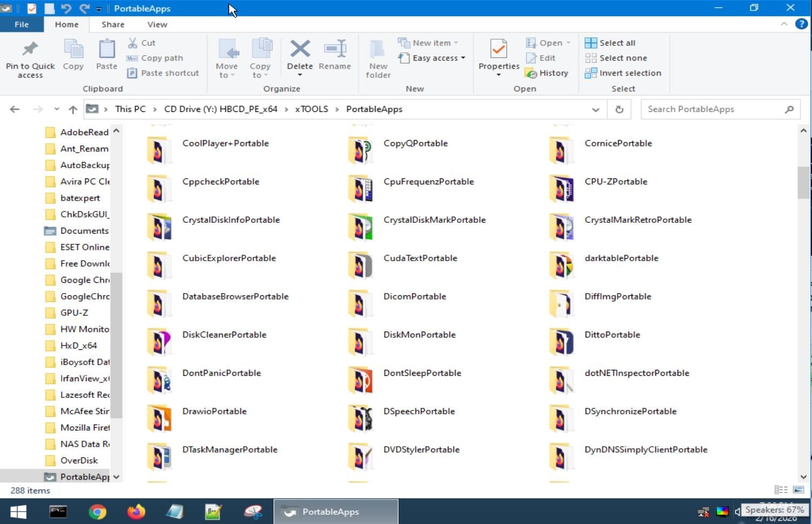Select the CPU-ZPortable folder icon

[561, 188]
